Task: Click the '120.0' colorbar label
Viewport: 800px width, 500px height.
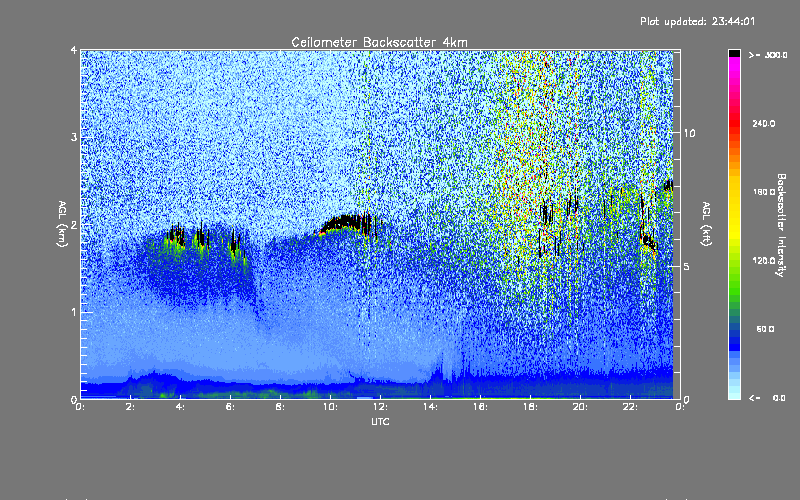Action: tap(764, 261)
